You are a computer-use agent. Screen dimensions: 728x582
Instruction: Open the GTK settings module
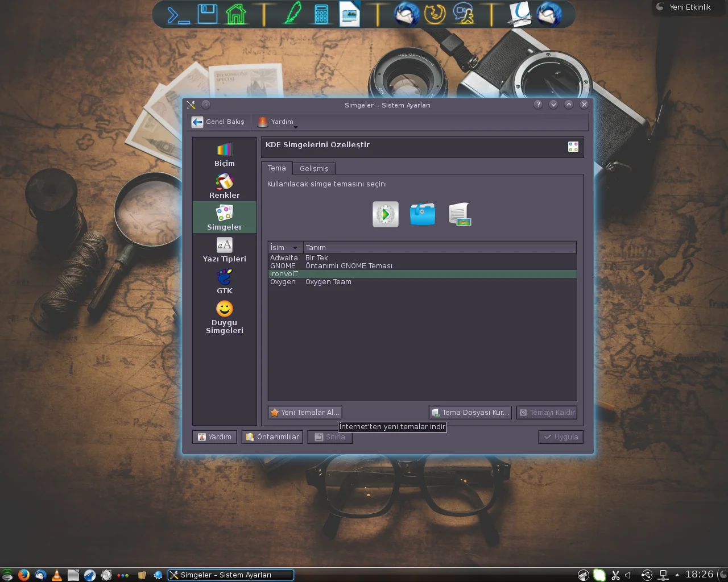pos(224,282)
